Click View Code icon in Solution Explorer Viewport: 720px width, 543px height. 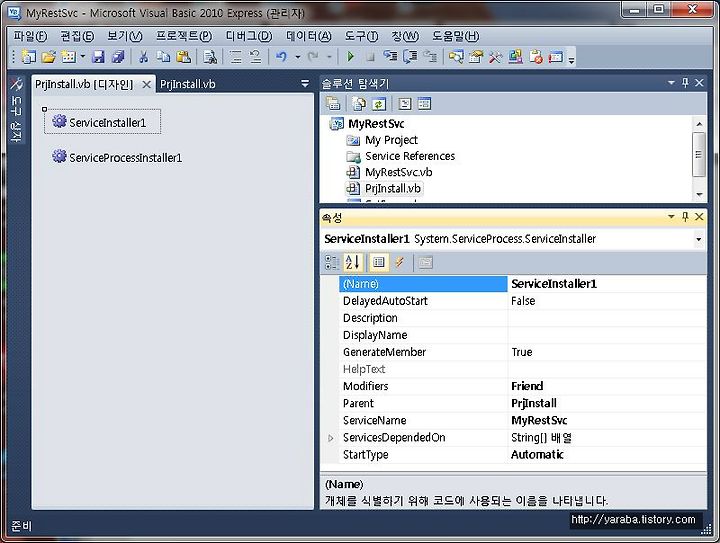[405, 104]
